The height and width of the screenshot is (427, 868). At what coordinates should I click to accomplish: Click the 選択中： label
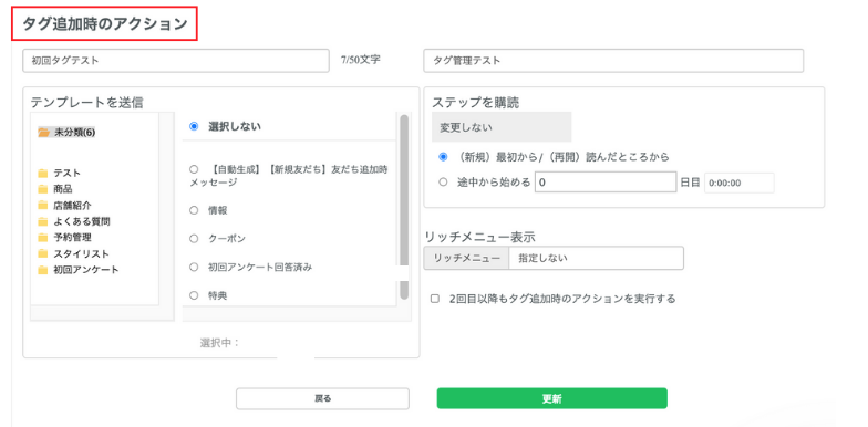click(219, 342)
